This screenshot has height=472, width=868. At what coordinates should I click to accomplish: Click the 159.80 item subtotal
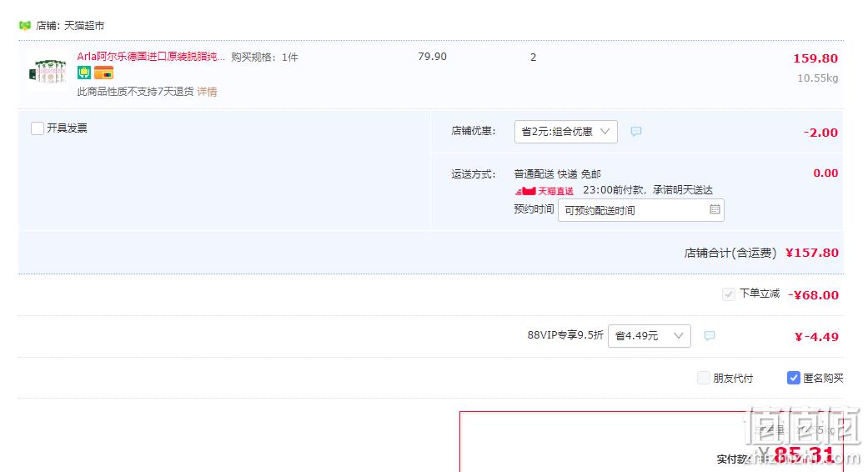[x=815, y=58]
